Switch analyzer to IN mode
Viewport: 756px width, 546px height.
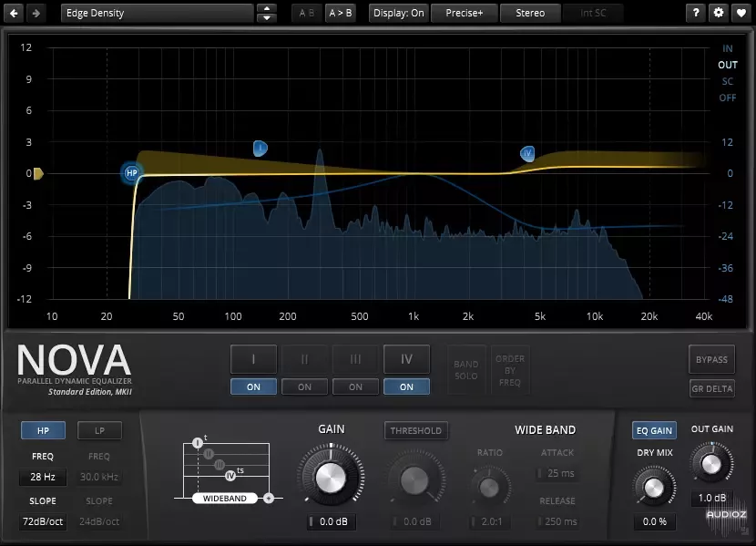727,48
